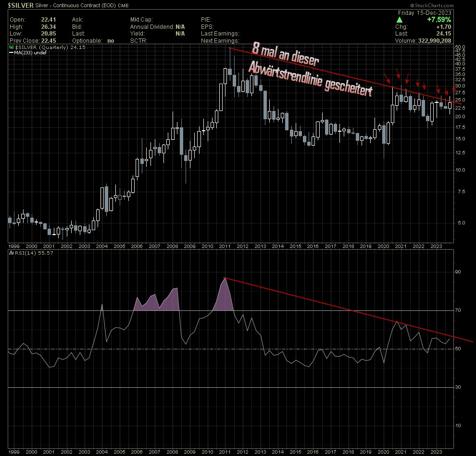
Task: Click the 'Mkt Cap:' label
Action: (x=141, y=20)
